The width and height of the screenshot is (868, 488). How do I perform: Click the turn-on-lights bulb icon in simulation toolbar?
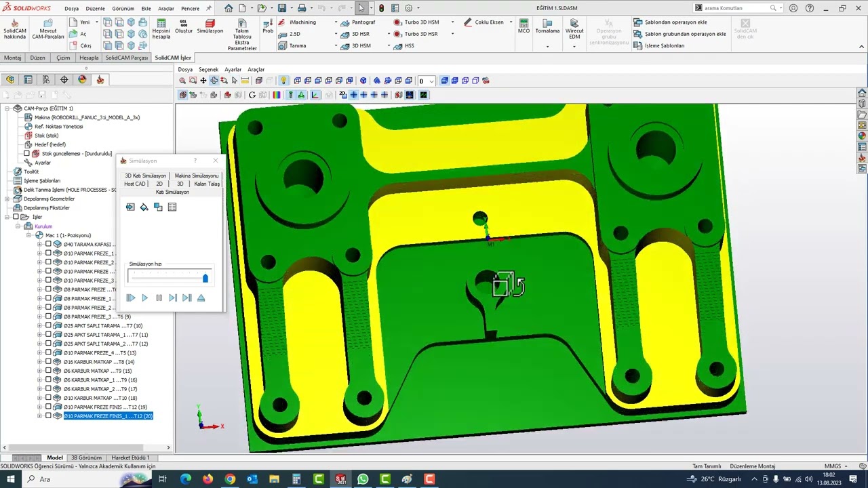(x=284, y=81)
